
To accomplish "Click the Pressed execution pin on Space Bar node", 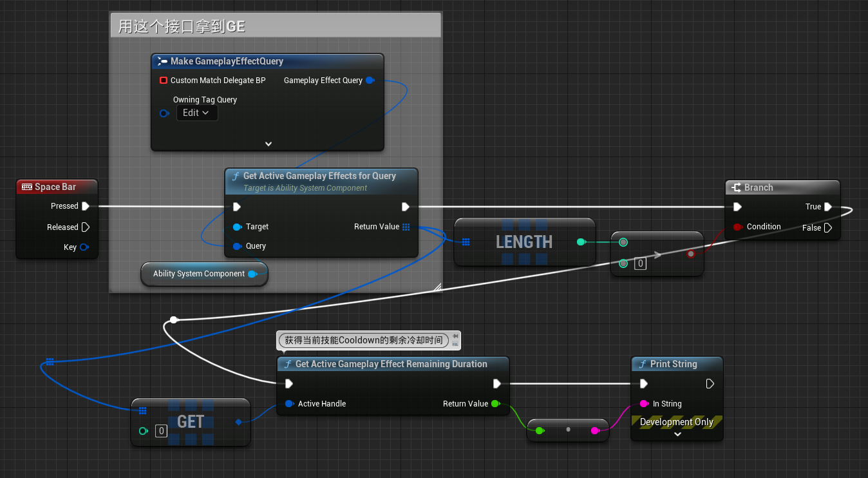I will click(86, 206).
